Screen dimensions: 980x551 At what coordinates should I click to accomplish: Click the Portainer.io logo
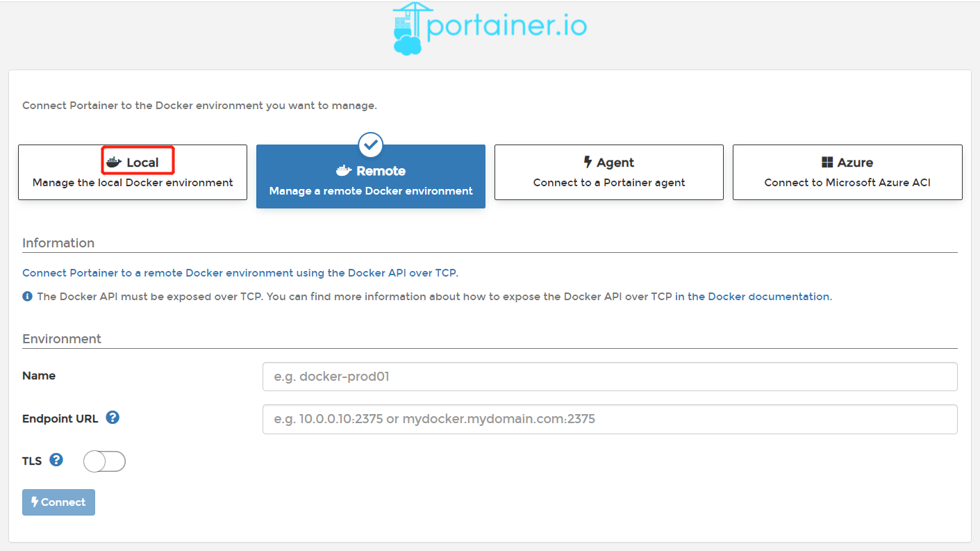(x=490, y=28)
